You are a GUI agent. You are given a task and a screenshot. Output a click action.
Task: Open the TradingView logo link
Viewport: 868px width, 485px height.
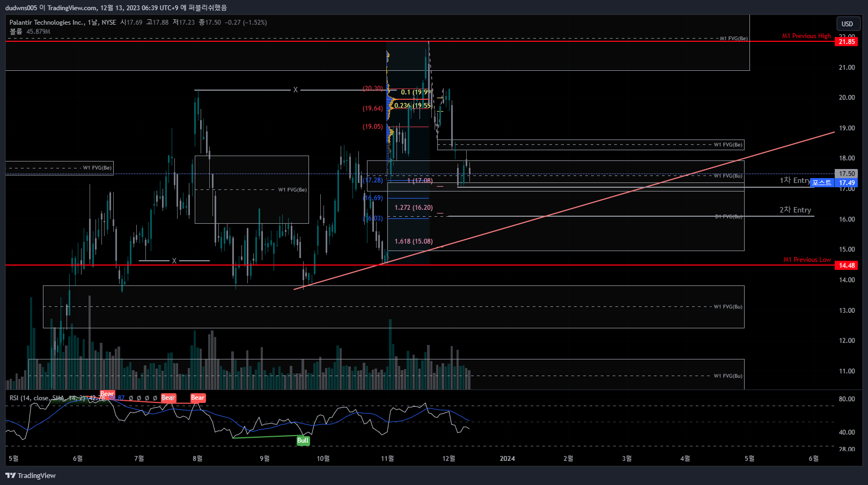click(31, 475)
